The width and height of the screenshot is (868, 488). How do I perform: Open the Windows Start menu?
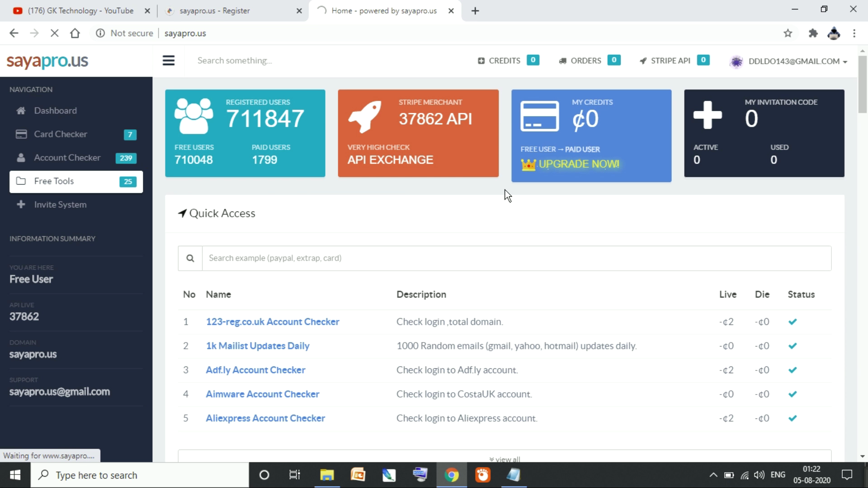click(15, 475)
